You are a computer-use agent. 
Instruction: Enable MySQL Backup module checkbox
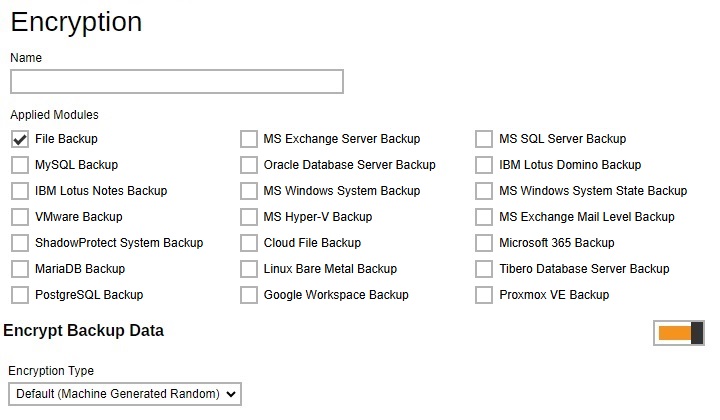tap(20, 165)
